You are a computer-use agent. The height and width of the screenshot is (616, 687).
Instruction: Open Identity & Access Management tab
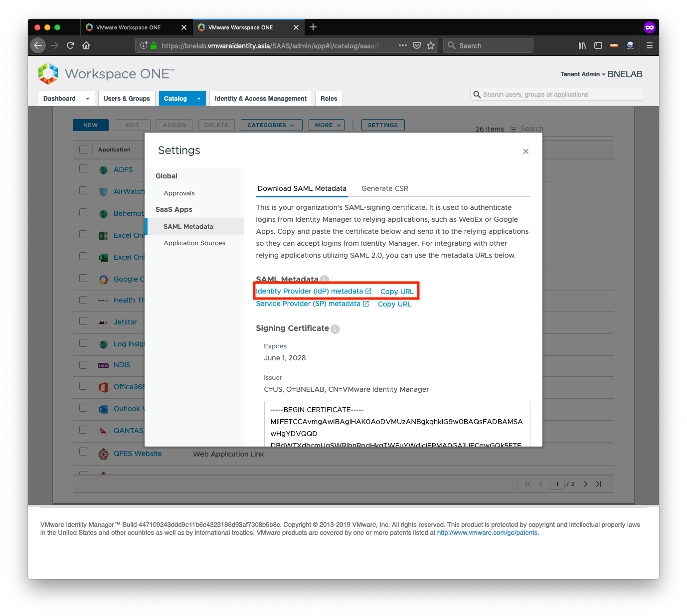pos(261,99)
